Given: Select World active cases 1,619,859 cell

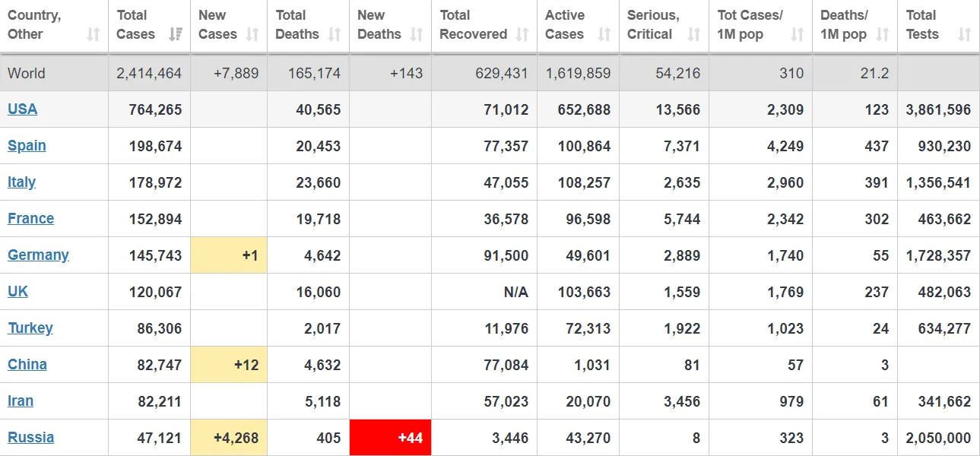Looking at the screenshot, I should [x=579, y=73].
